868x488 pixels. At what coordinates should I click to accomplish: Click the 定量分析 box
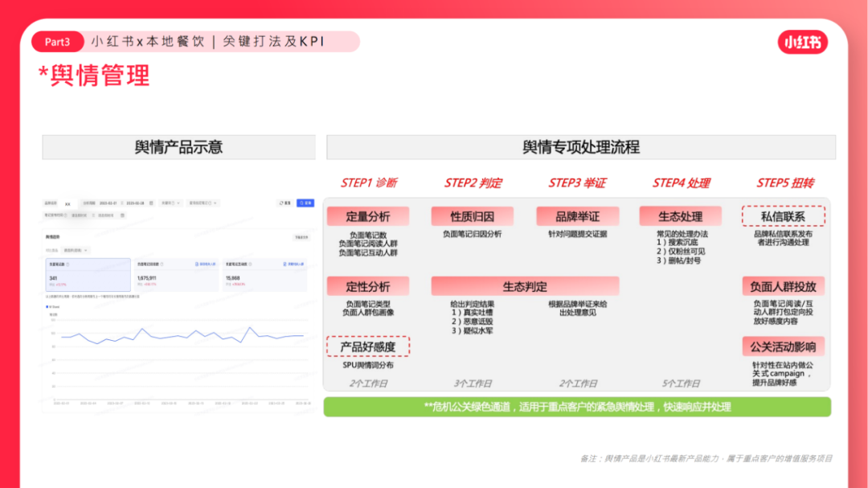[368, 216]
